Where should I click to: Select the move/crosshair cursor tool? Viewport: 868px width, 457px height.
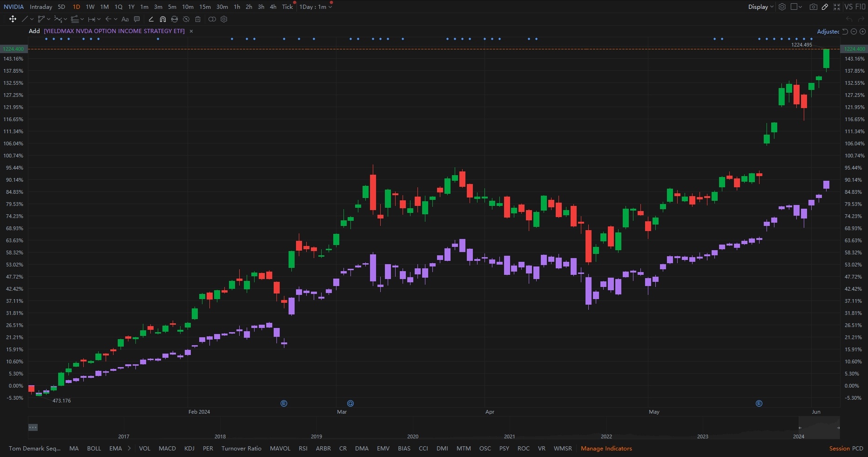pyautogui.click(x=13, y=19)
